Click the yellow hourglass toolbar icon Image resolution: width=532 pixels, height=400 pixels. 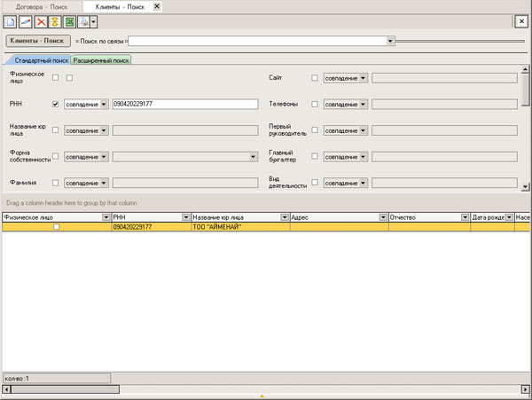click(55, 21)
